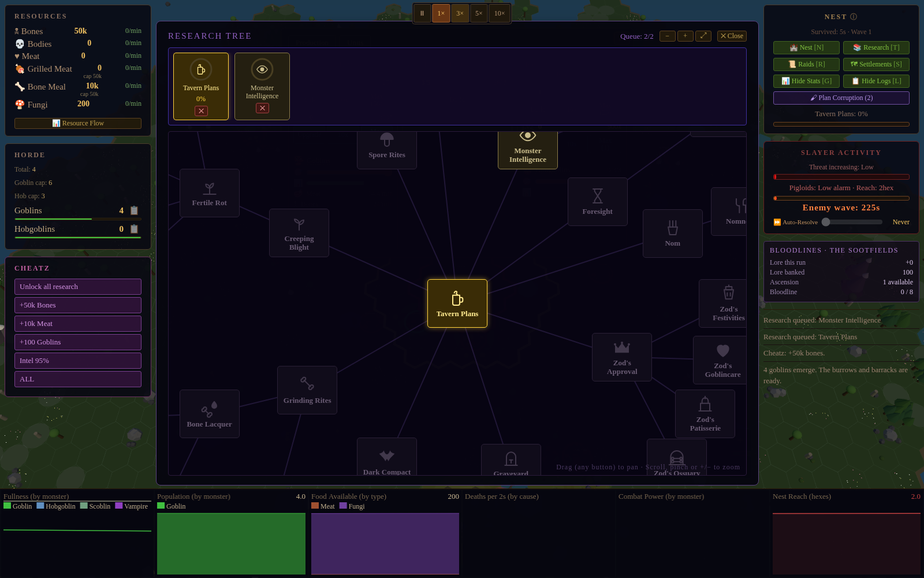This screenshot has height=578, width=924.
Task: Select Monster Intelligence card in queue
Action: pos(262,86)
